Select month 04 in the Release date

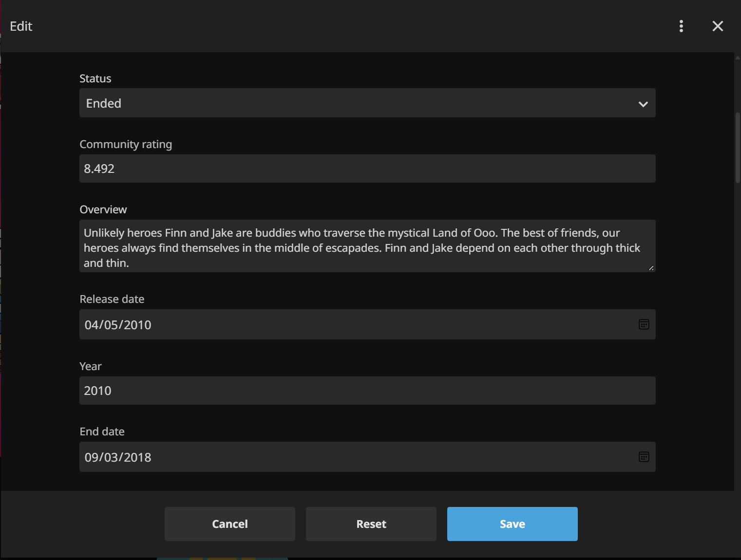[92, 325]
